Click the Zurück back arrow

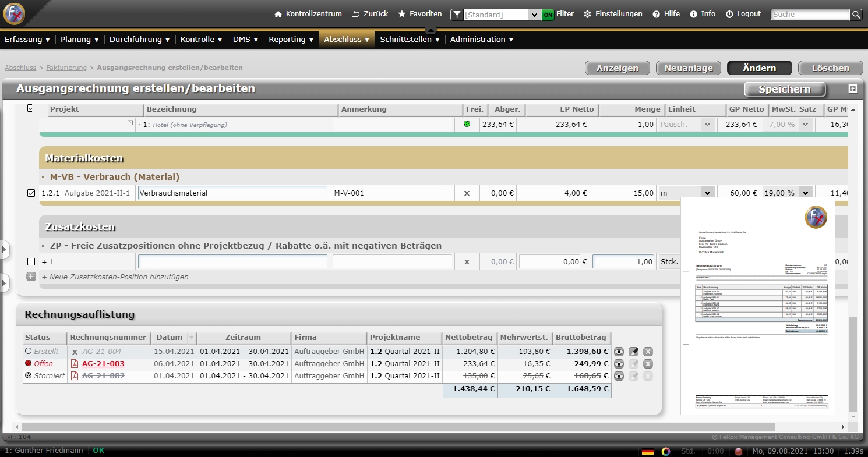(370, 14)
